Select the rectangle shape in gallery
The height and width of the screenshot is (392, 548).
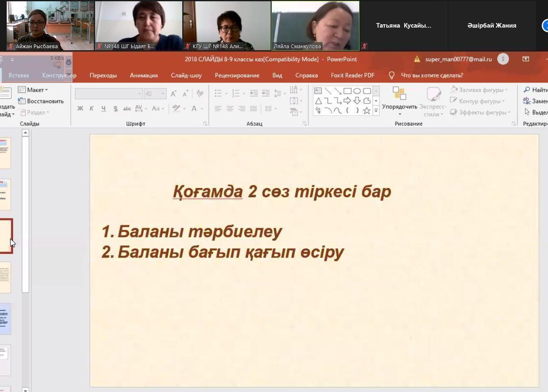point(347,91)
